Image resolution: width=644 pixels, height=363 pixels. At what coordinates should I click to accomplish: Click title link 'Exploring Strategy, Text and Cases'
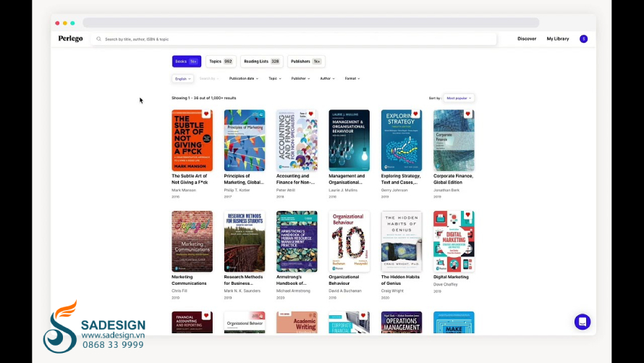[x=401, y=179]
